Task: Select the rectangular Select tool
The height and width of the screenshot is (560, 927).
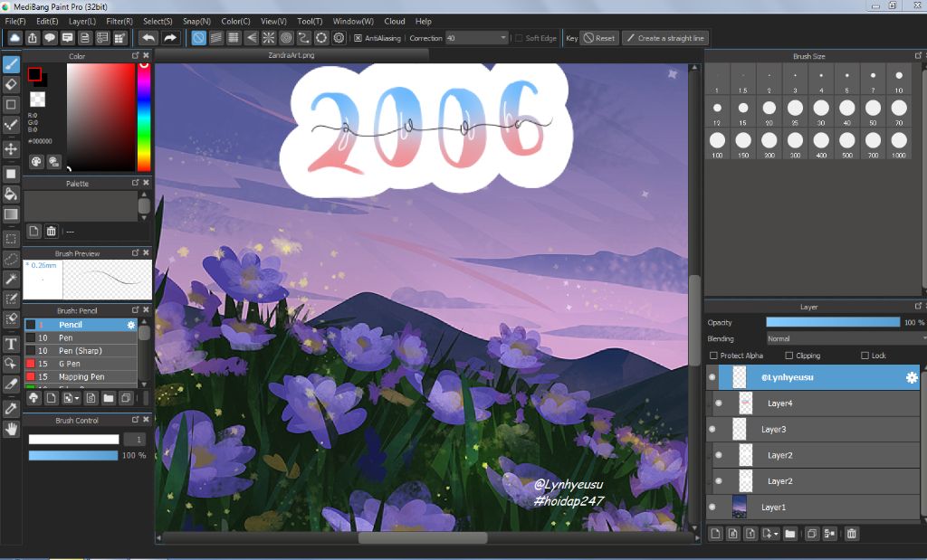Action: (11, 239)
